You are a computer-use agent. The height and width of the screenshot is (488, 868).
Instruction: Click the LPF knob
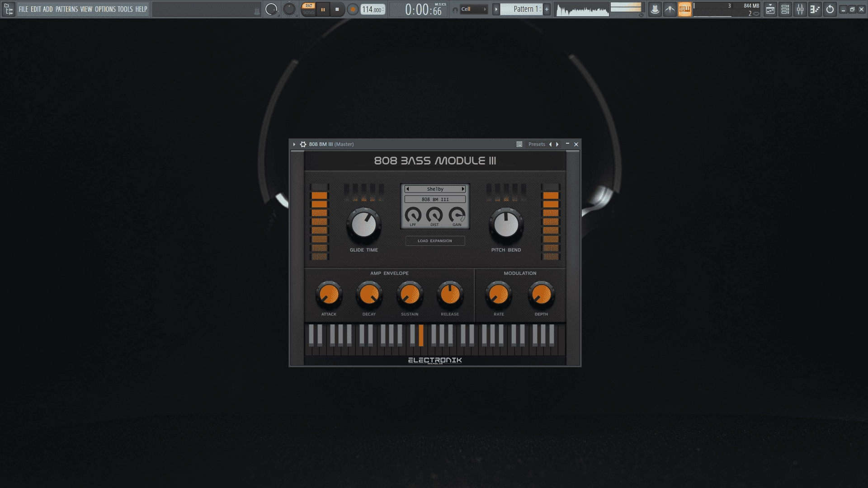(x=413, y=215)
